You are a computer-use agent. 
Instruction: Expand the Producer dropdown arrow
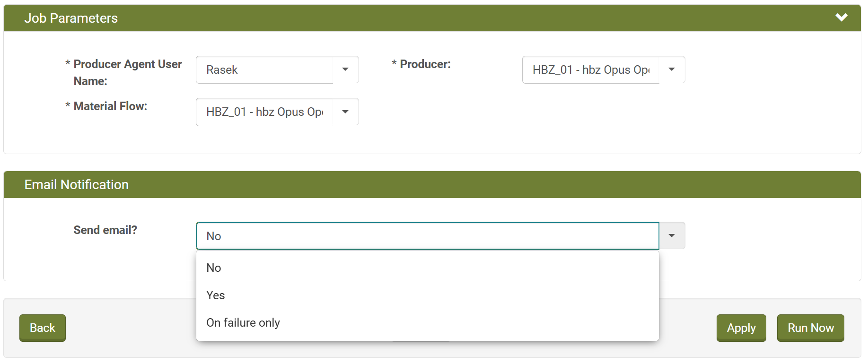click(x=672, y=70)
